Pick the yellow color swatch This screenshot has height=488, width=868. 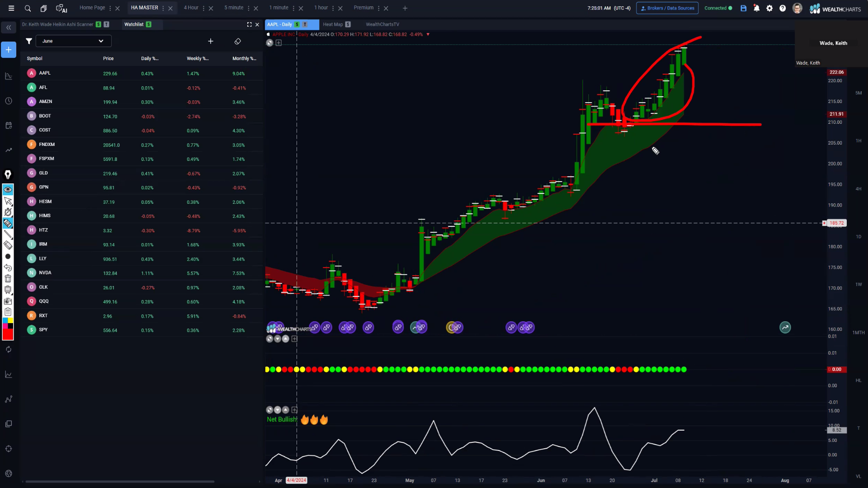tap(10, 320)
